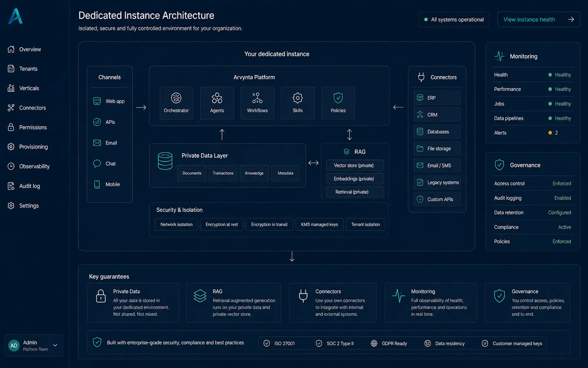Click the Monitoring pulse icon
Image resolution: width=588 pixels, height=368 pixels.
click(x=499, y=56)
